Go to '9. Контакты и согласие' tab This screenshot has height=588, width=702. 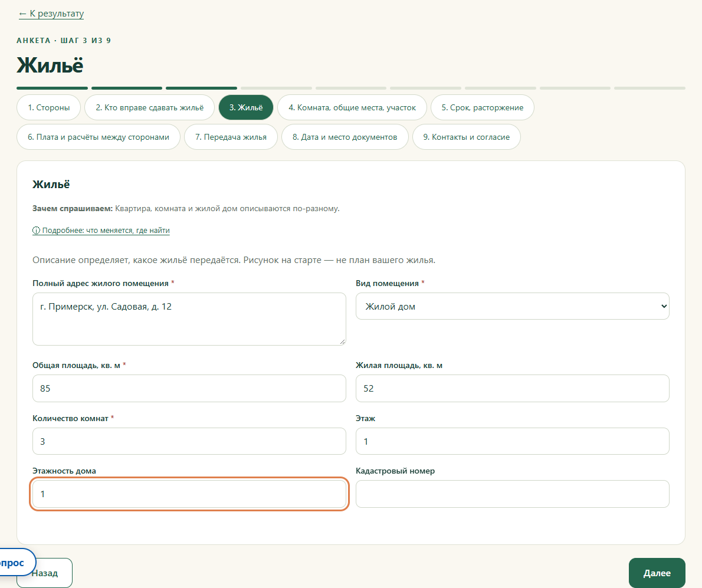(x=466, y=137)
